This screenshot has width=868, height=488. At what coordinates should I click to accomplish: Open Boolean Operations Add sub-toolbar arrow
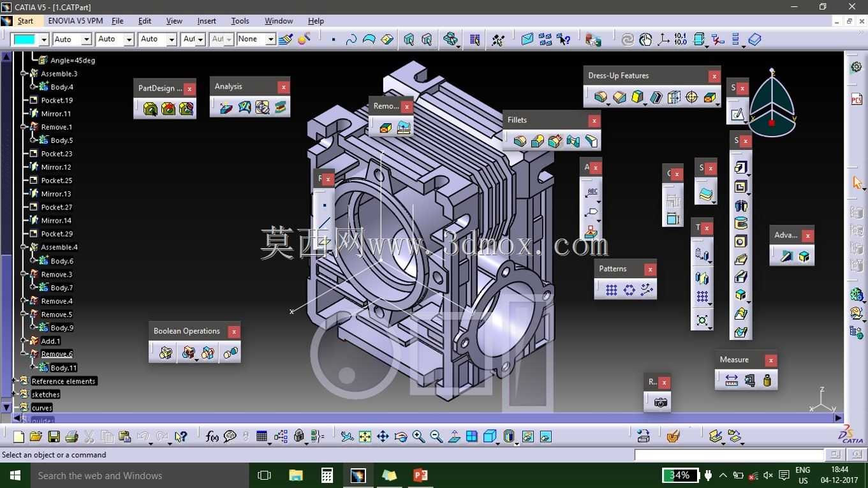pos(197,359)
